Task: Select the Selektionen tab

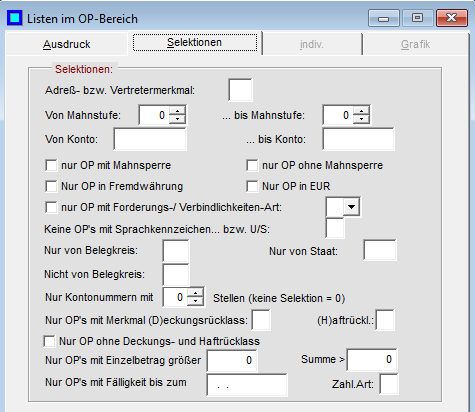Action: [195, 42]
